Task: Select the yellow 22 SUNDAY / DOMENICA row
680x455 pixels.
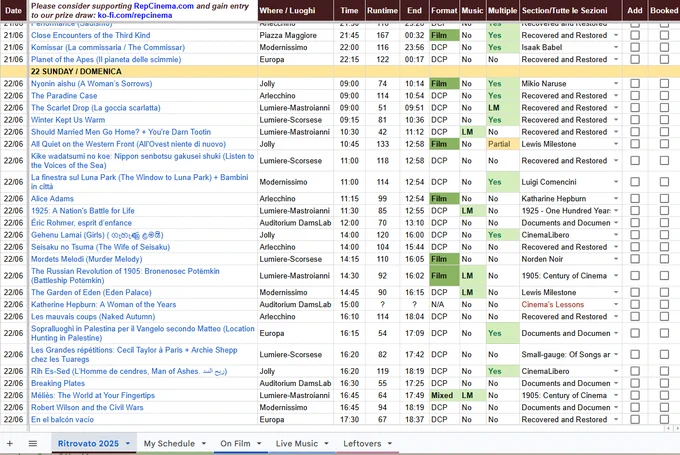Action: [340, 71]
